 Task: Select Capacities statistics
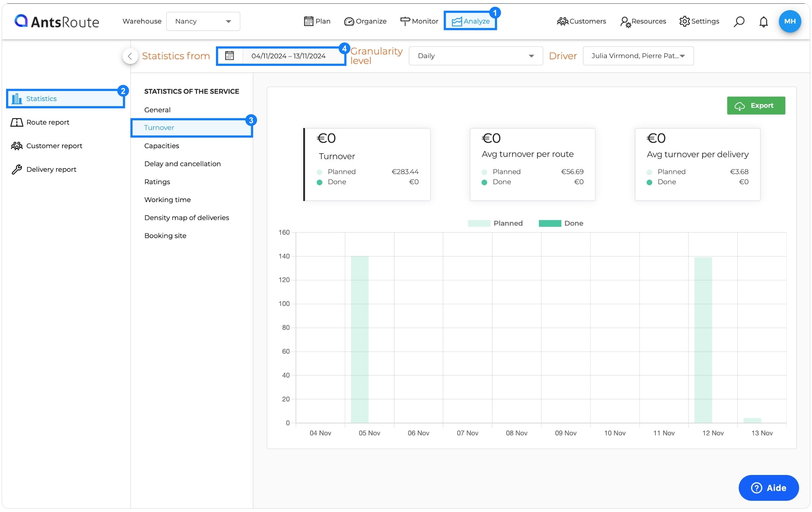(161, 146)
